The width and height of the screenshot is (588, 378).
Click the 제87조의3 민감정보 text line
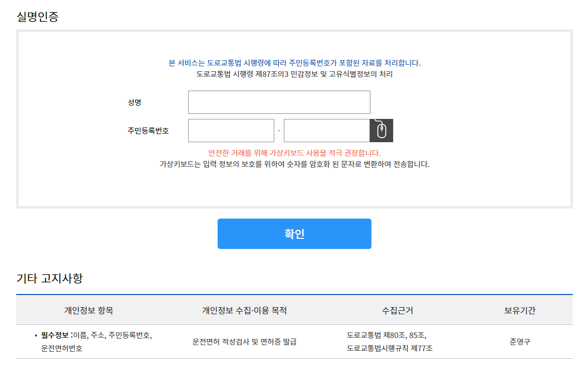pyautogui.click(x=295, y=74)
